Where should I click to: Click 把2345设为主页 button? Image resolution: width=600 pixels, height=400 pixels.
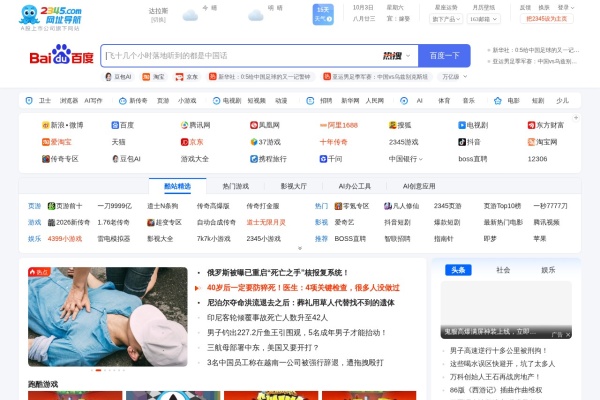(546, 19)
